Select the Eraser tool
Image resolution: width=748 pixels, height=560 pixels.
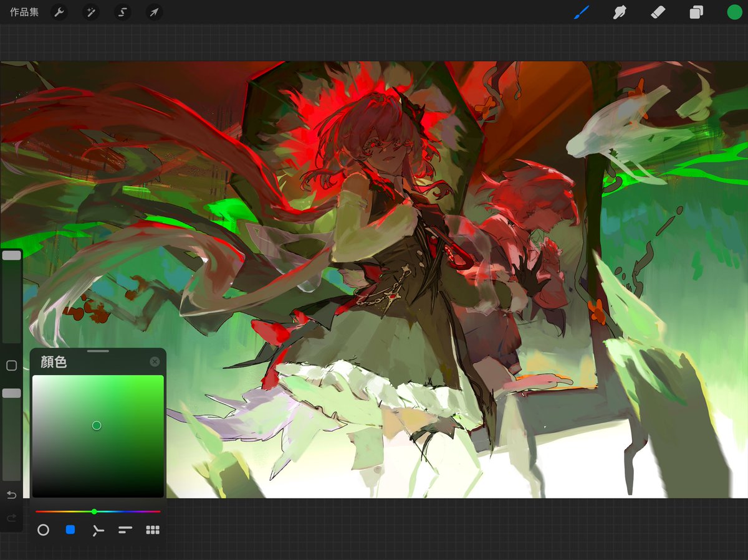pos(658,12)
